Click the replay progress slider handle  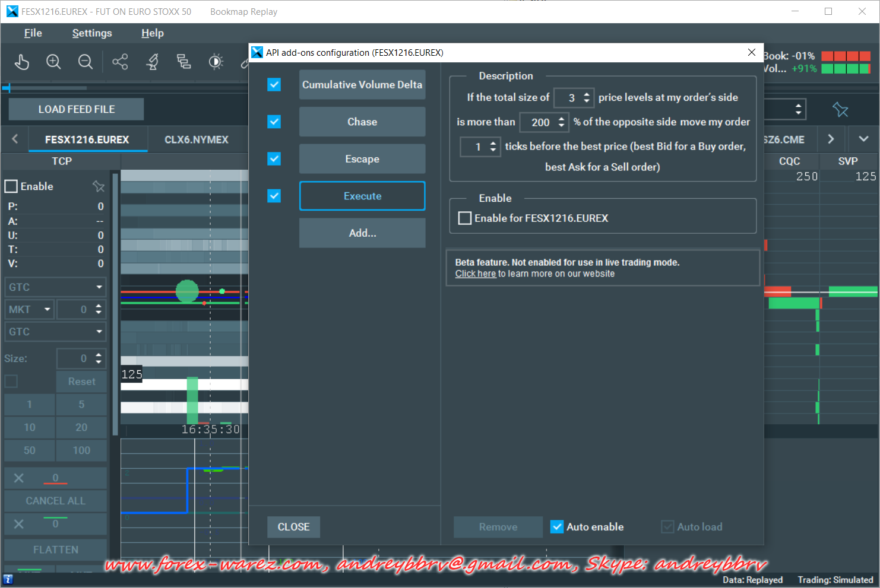[x=8, y=88]
